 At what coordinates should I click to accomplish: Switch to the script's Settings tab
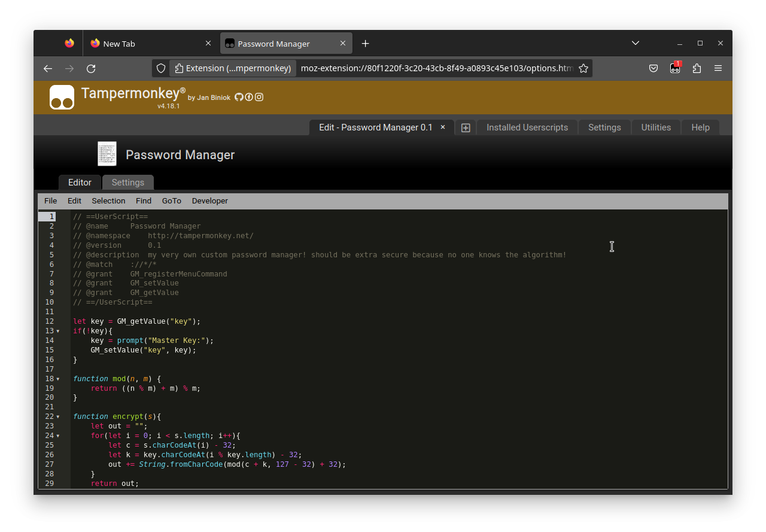tap(127, 182)
